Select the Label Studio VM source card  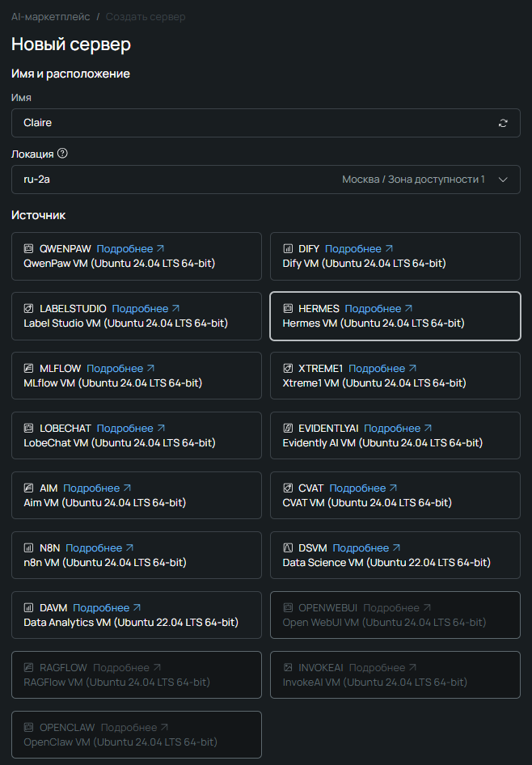[x=137, y=316]
